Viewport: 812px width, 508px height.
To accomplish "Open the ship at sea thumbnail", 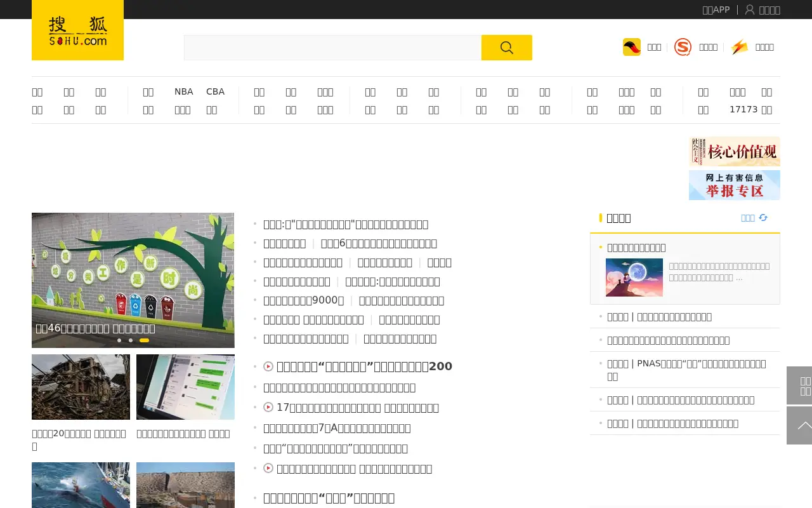I will (81, 485).
